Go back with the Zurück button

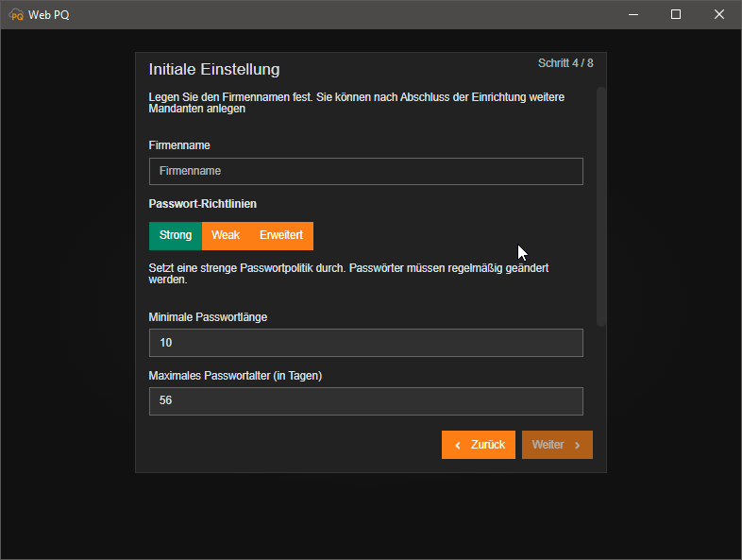[x=479, y=445]
